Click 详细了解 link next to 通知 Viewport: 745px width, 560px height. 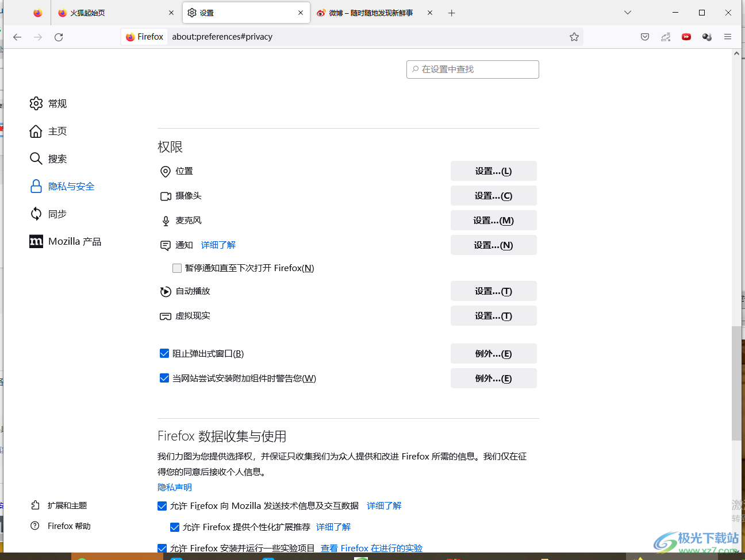218,245
